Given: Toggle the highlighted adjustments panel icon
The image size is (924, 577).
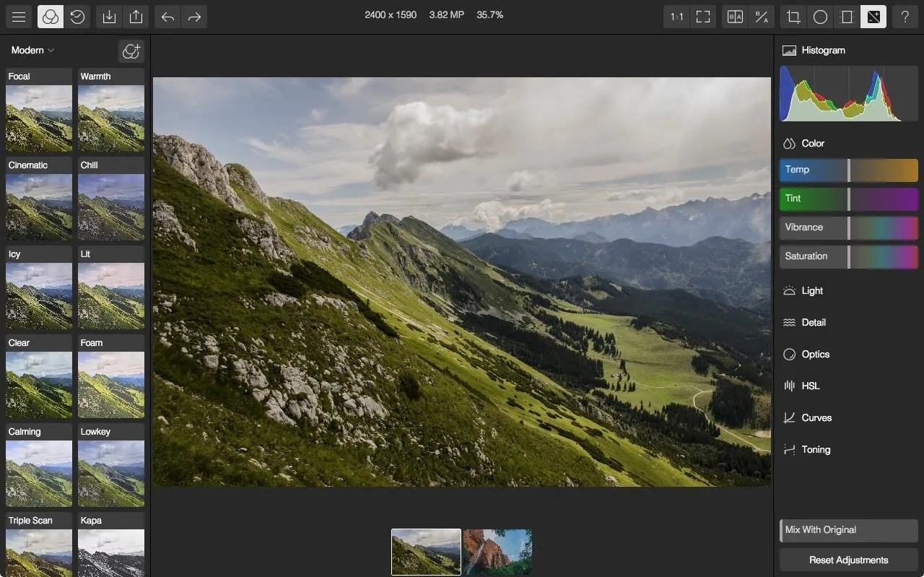Looking at the screenshot, I should click(x=873, y=17).
